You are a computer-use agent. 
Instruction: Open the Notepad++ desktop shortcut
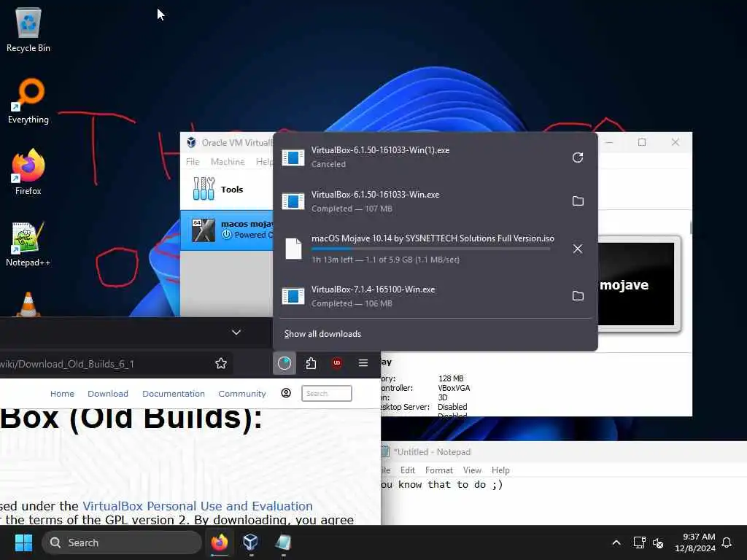28,244
